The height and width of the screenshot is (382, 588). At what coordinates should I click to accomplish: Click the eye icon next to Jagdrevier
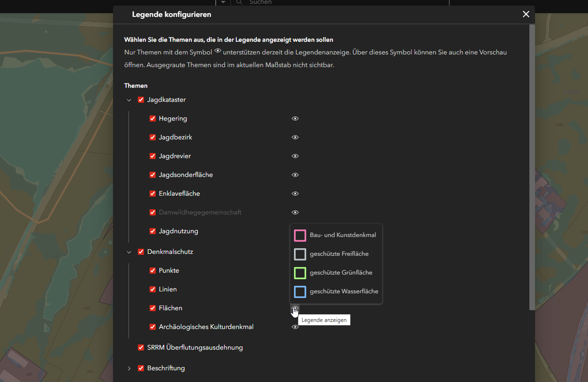tap(295, 156)
